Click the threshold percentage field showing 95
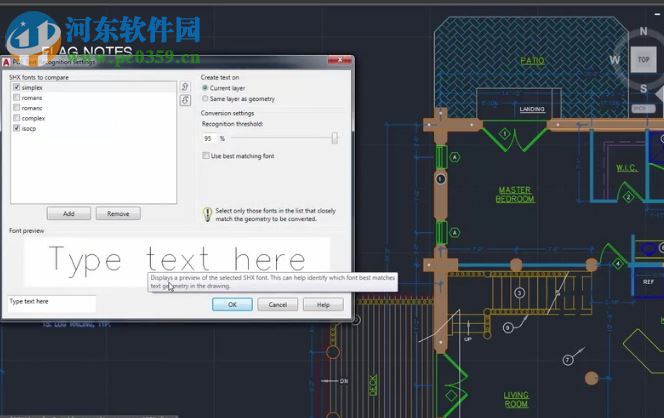This screenshot has height=418, width=664. pos(209,138)
